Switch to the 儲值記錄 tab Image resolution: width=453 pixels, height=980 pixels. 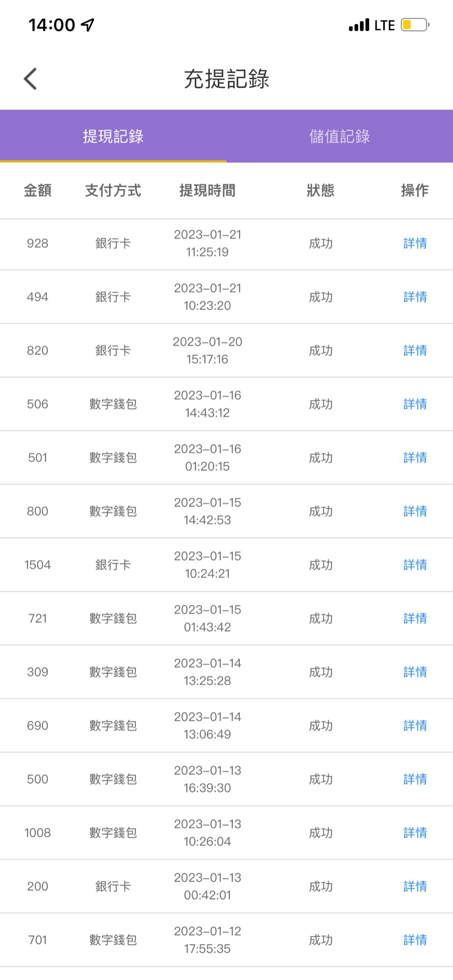click(x=339, y=136)
